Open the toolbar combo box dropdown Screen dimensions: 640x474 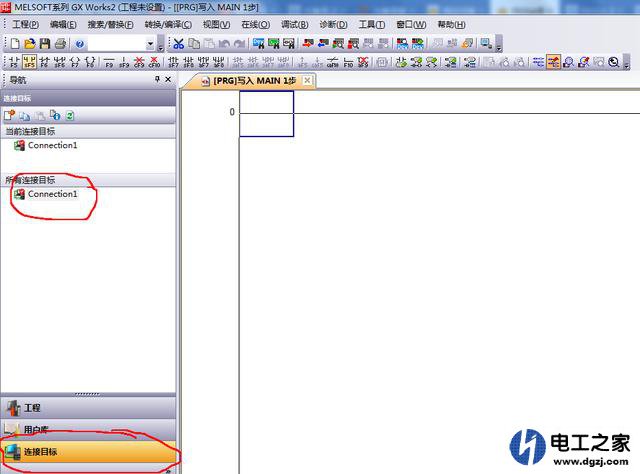click(150, 44)
